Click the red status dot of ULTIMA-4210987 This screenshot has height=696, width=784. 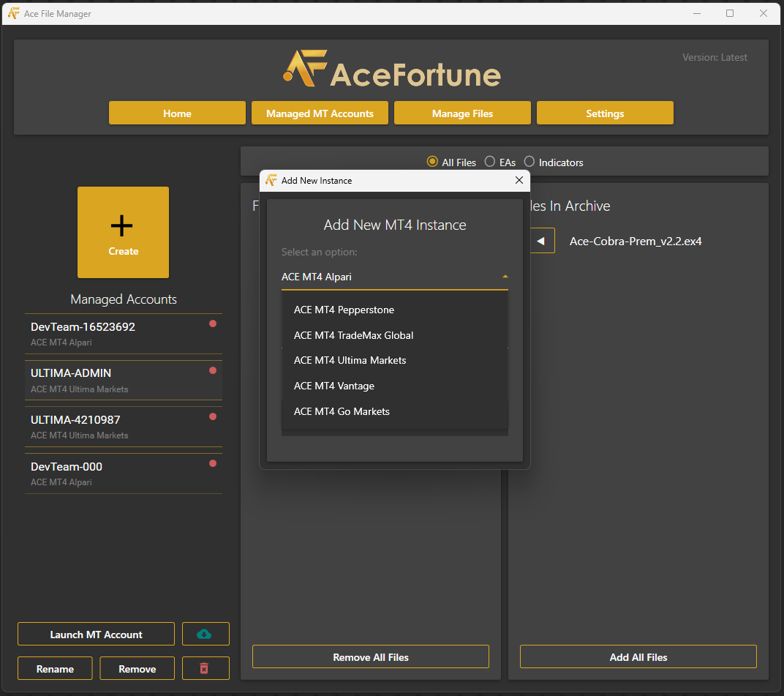213,416
